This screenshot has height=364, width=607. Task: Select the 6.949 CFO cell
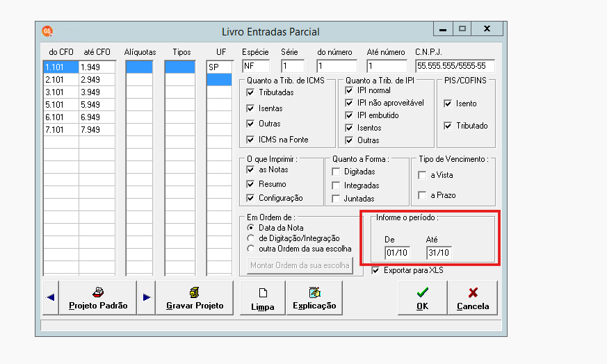pyautogui.click(x=97, y=117)
